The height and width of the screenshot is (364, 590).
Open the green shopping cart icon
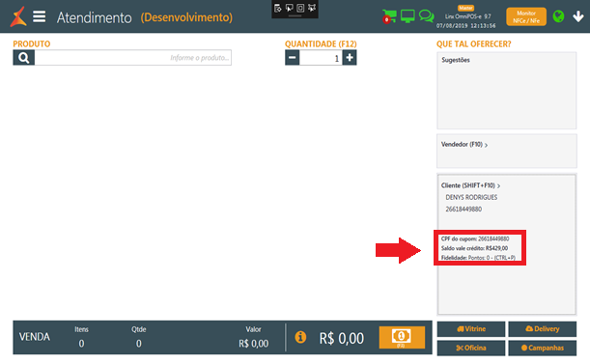(389, 16)
